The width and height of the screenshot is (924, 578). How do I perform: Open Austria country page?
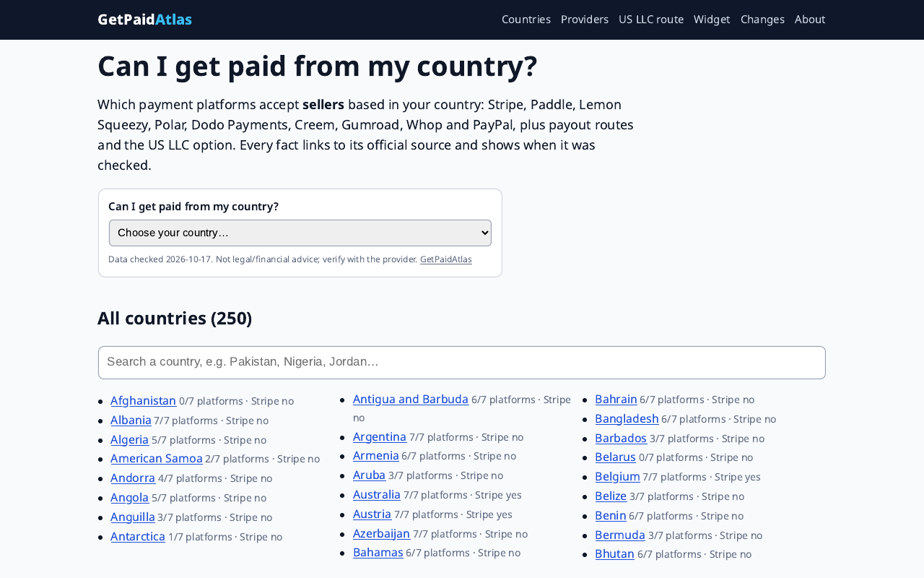click(372, 514)
